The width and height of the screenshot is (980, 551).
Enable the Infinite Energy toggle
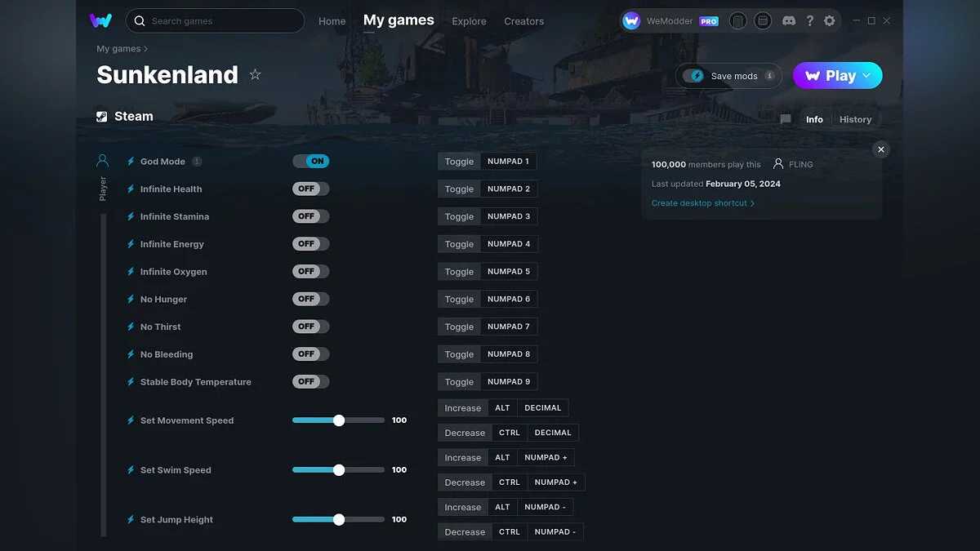(310, 244)
